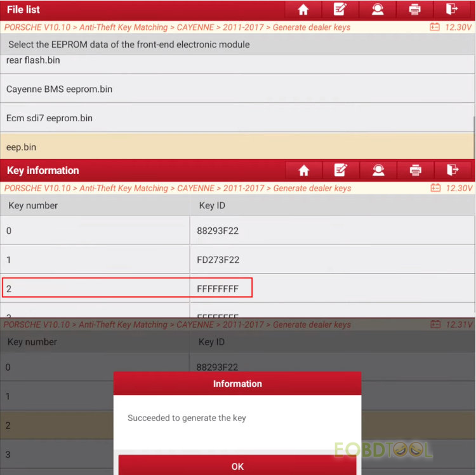Select key number 3 row in dimmed table
476x475 pixels.
[x=56, y=454]
